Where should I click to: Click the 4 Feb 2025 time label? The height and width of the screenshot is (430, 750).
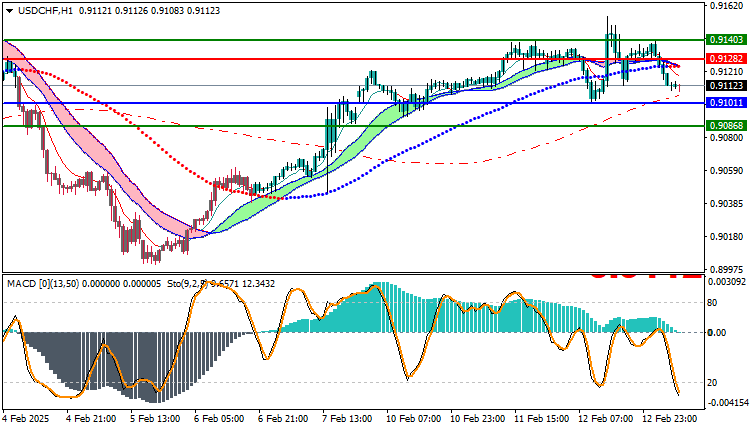26,419
